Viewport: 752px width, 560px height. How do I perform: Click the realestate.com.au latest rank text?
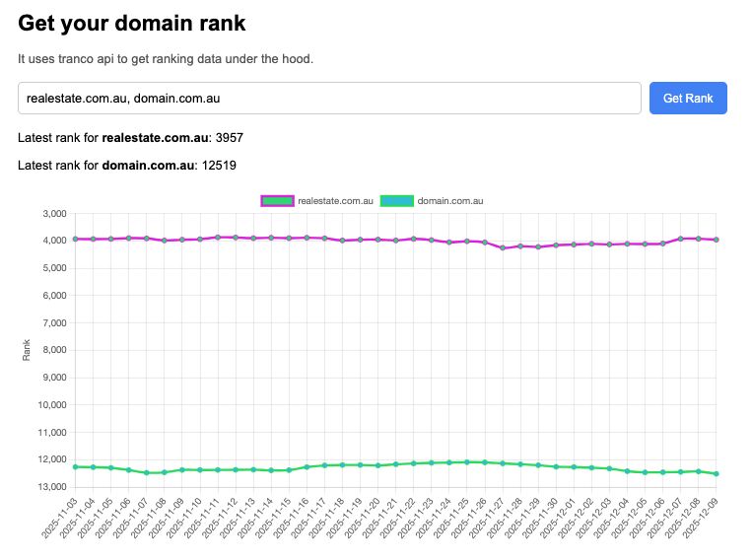point(130,137)
